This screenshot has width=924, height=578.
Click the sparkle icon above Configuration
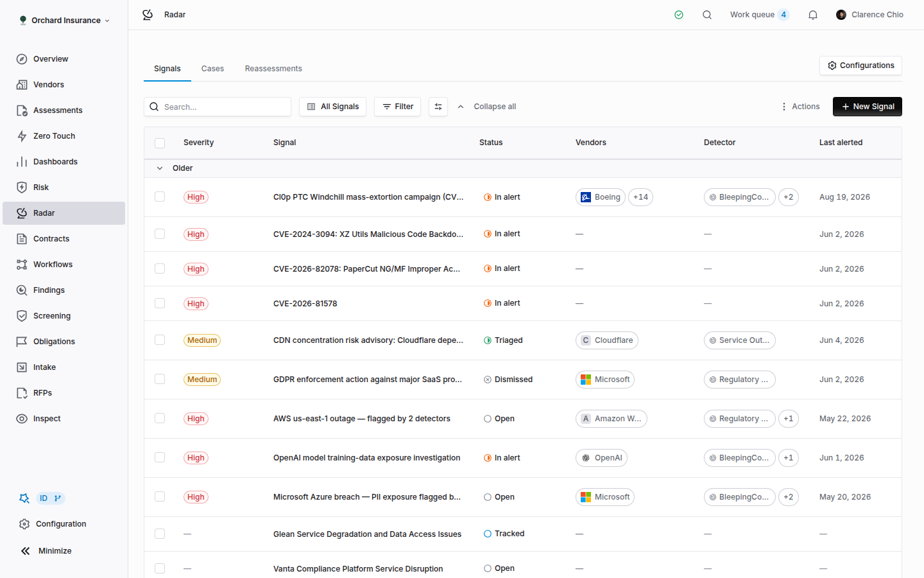coord(24,498)
